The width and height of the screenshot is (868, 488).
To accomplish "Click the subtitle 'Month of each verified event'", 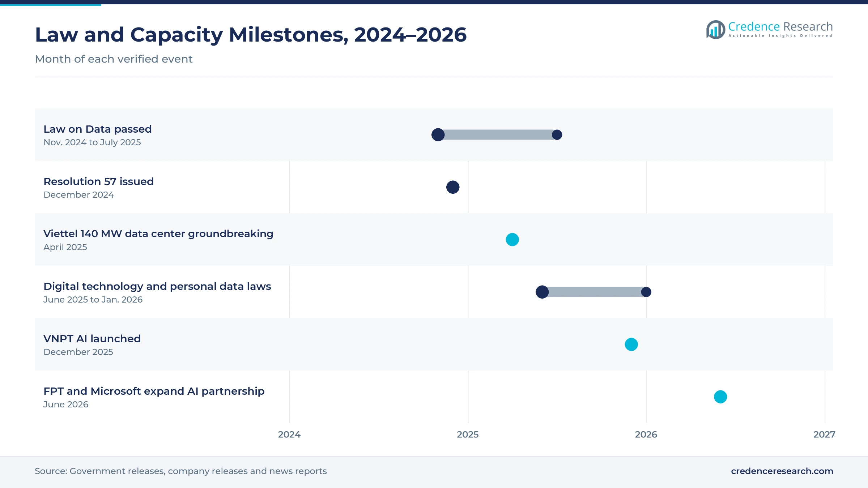I will point(114,59).
